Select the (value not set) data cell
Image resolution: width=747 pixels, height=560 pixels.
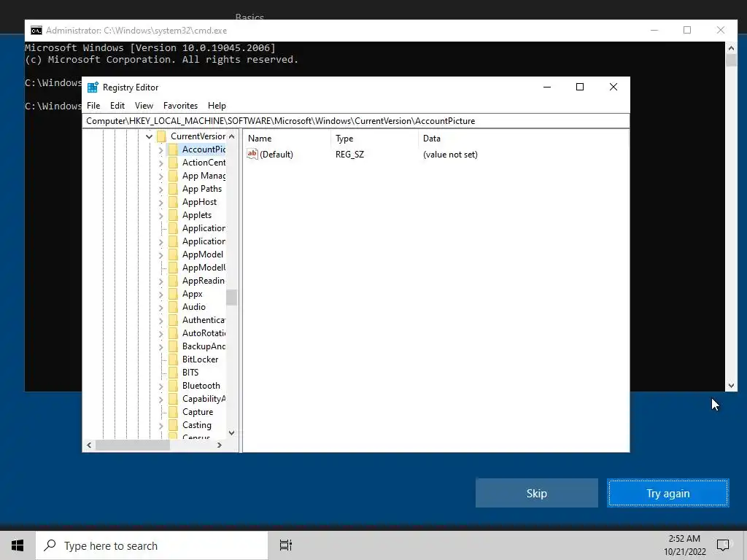point(450,155)
